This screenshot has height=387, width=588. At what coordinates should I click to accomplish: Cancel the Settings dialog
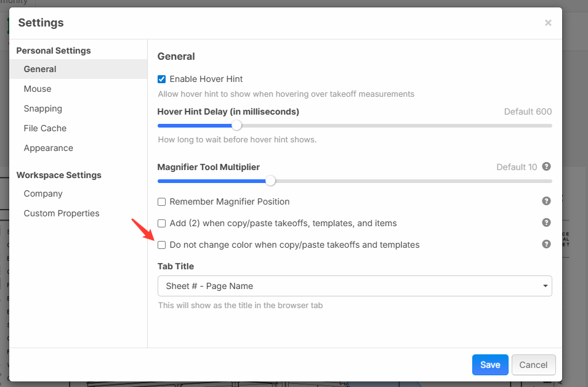(x=533, y=365)
